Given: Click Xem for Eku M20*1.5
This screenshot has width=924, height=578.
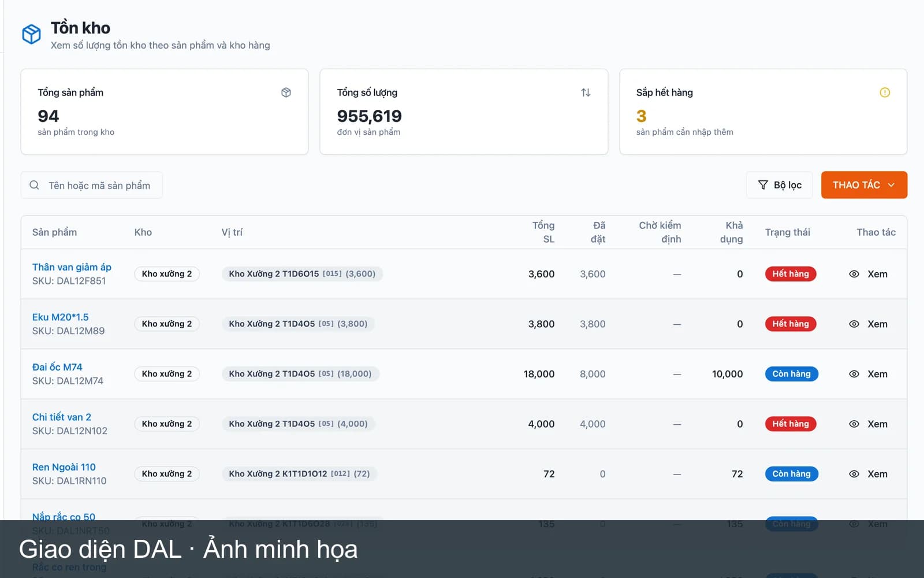Looking at the screenshot, I should [x=877, y=324].
